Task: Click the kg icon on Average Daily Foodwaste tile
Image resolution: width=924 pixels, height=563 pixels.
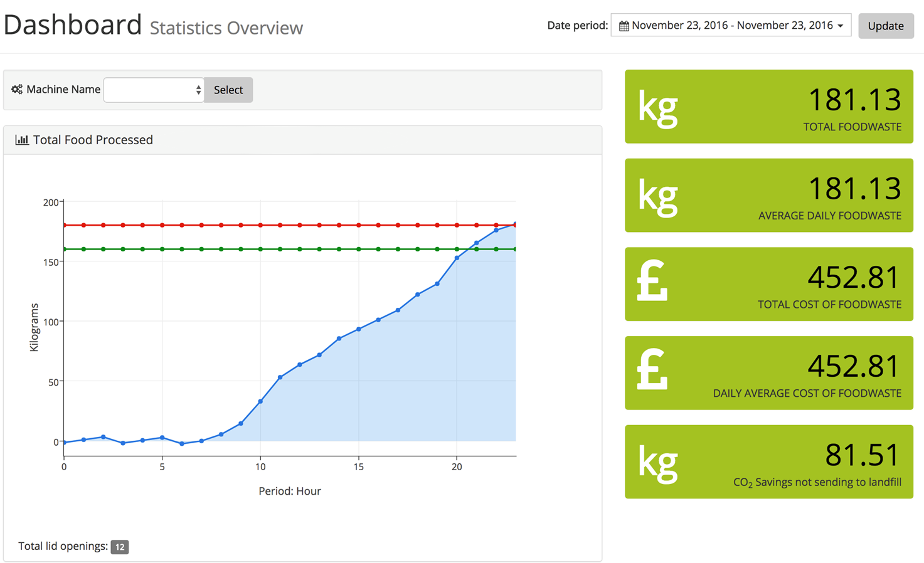Action: (x=657, y=196)
